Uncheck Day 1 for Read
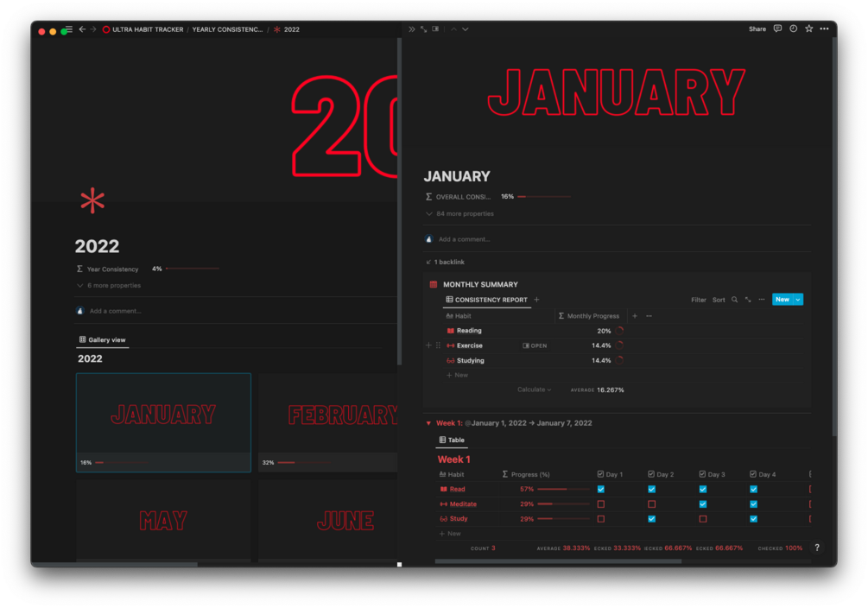The image size is (868, 608). click(601, 490)
